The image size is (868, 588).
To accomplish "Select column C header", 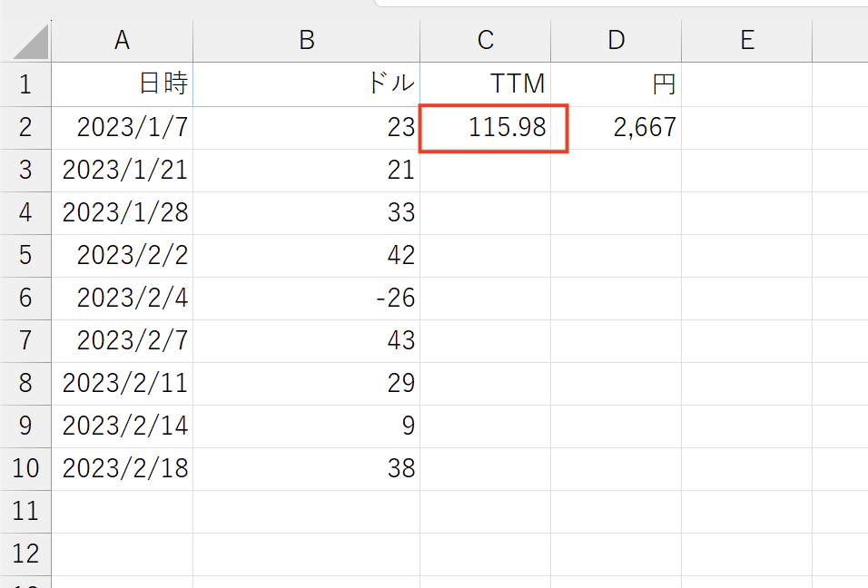I will (x=486, y=41).
